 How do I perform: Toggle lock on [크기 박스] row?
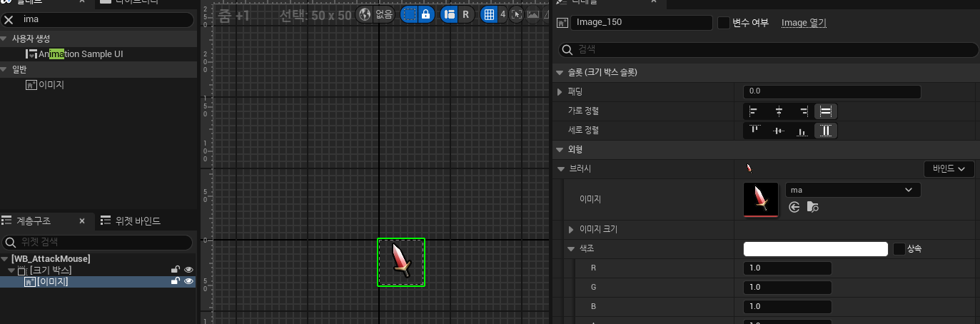175,270
